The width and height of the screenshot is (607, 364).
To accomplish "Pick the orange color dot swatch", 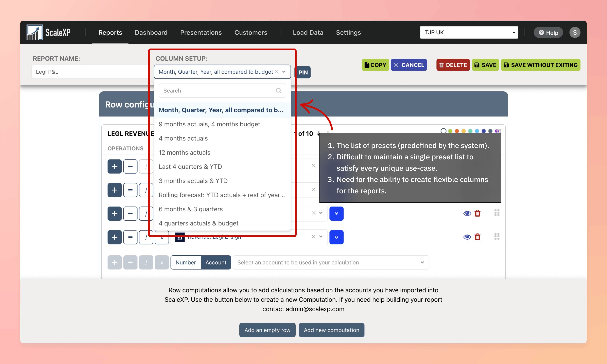I will coord(457,131).
